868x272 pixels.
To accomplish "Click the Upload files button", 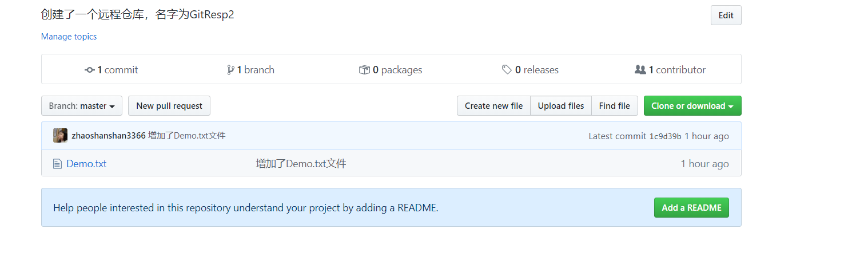I will (561, 106).
